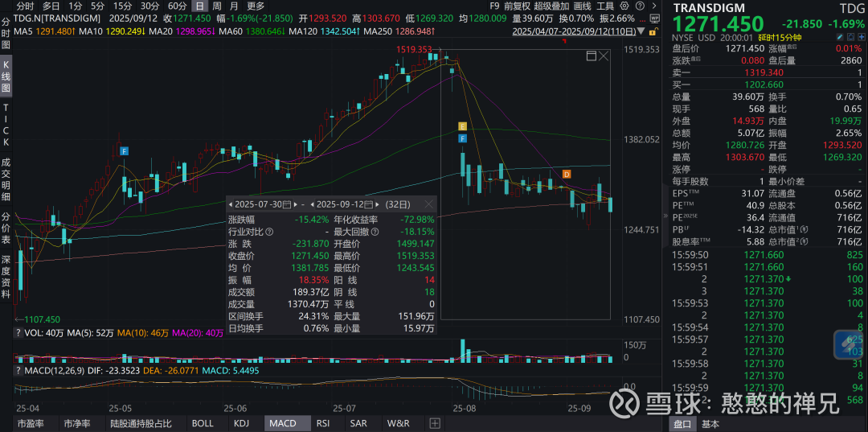The width and height of the screenshot is (868, 432).
Task: Click the bell alert icon under TDG
Action: pos(851,37)
